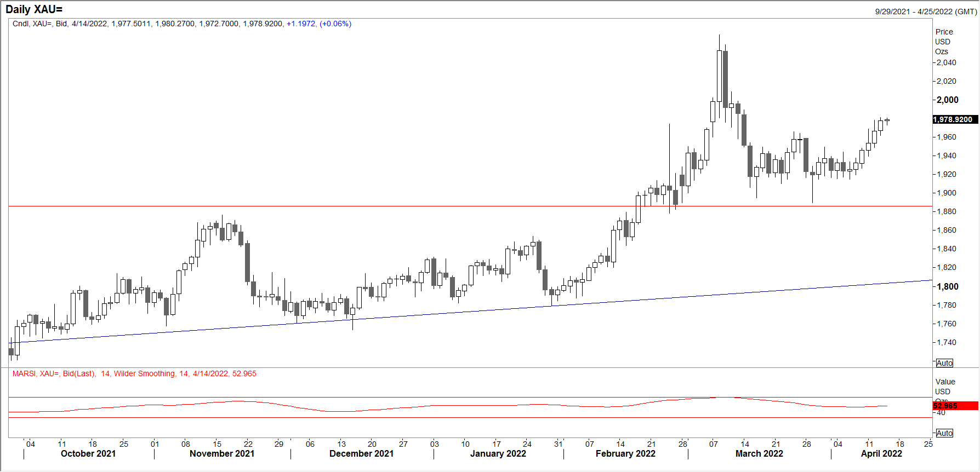Click the 1,820 price axis label

(946, 267)
